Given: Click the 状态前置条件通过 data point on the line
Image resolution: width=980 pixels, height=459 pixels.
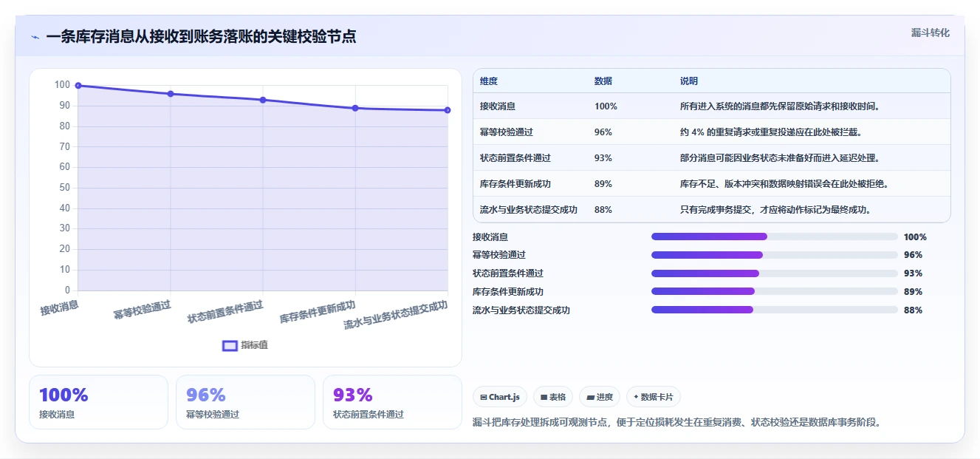Looking at the screenshot, I should (263, 100).
